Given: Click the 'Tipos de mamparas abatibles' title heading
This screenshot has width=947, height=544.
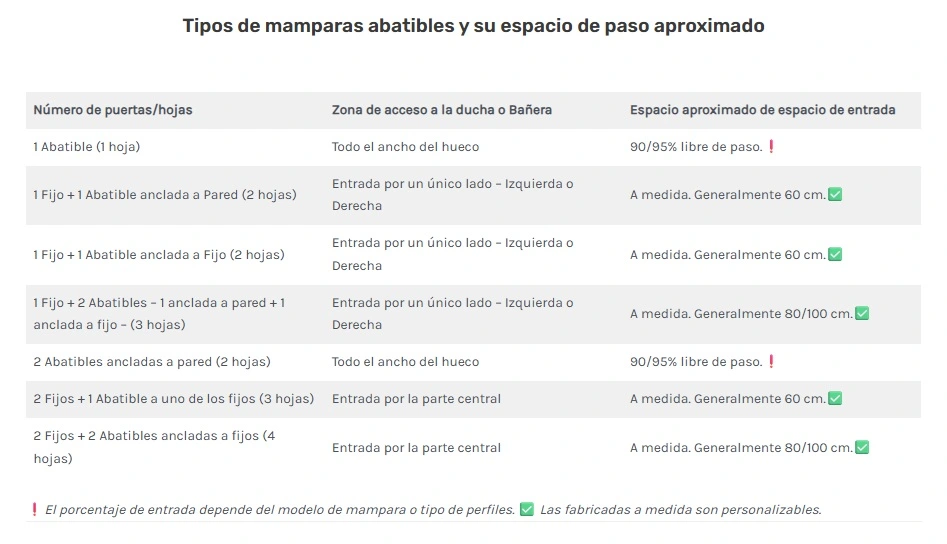Looking at the screenshot, I should (473, 26).
